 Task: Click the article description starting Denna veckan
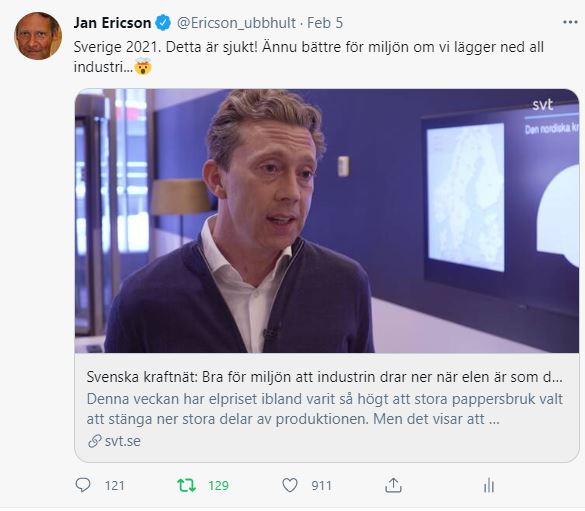click(325, 409)
